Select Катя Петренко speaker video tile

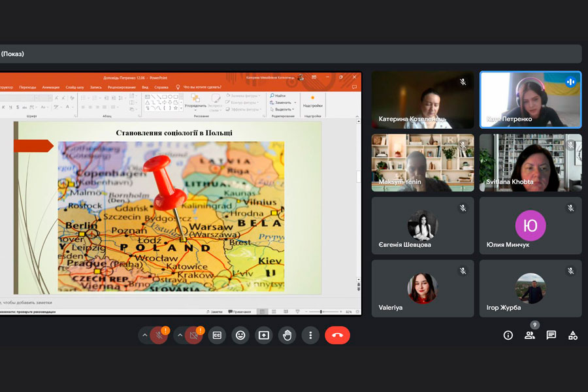click(531, 100)
